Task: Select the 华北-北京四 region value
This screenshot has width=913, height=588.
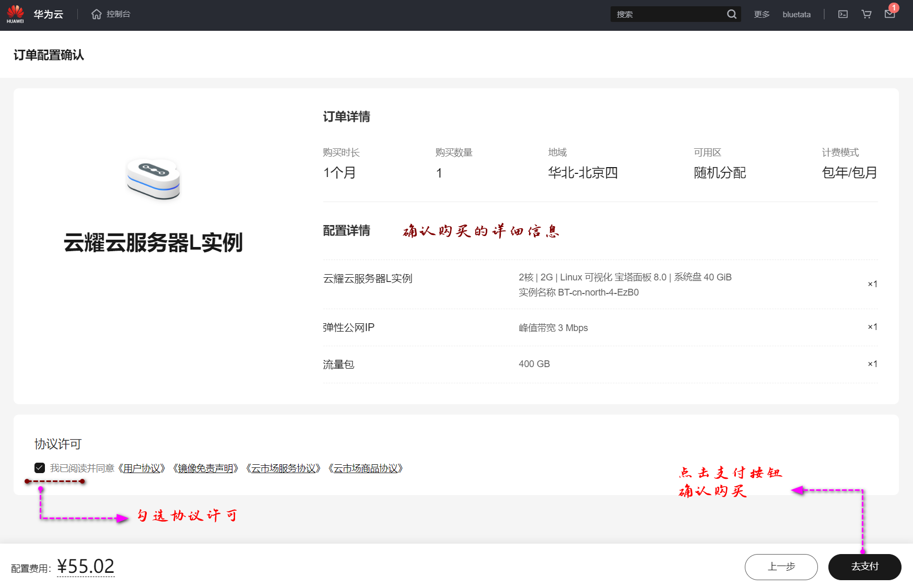Action: (582, 172)
